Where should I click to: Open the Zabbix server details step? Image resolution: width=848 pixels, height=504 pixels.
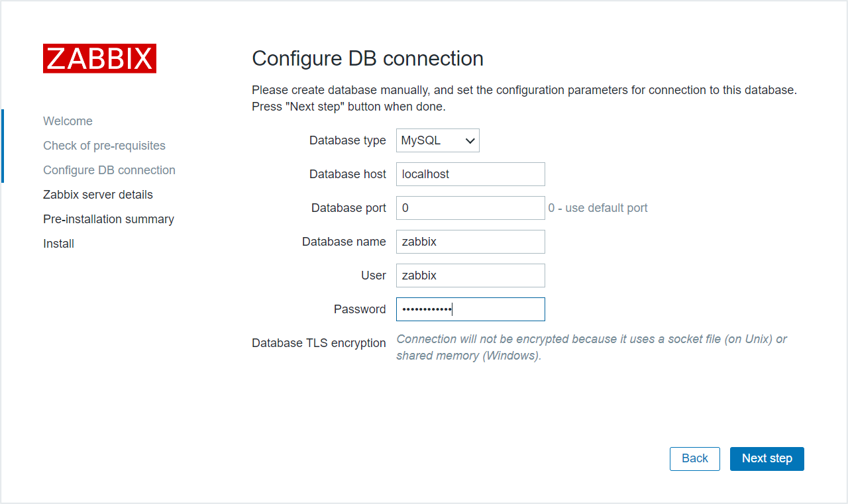[x=98, y=195]
